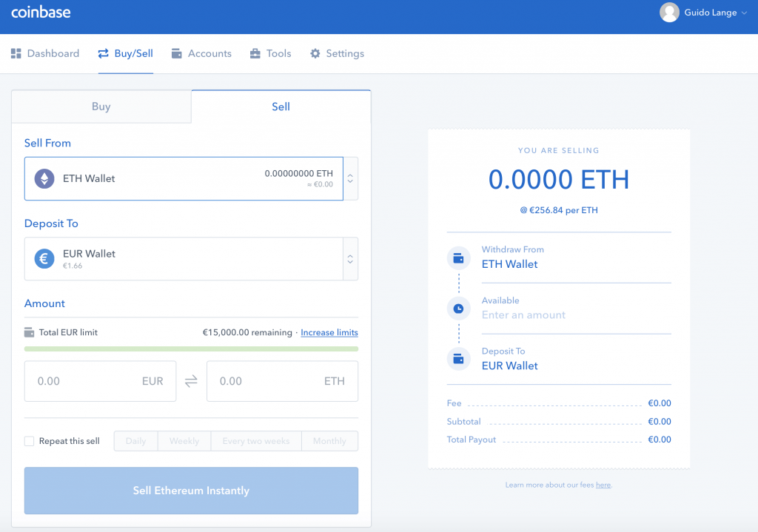Viewport: 758px width, 532px height.
Task: Click the Withdraw From wallet icon
Action: [x=459, y=258]
